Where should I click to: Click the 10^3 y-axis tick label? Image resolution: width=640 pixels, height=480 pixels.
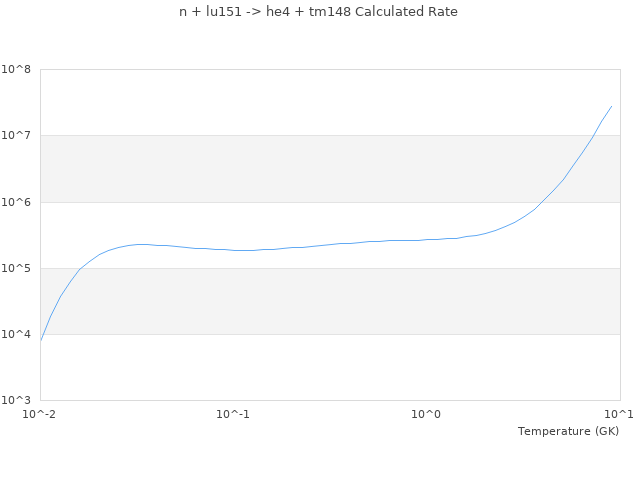click(x=17, y=400)
